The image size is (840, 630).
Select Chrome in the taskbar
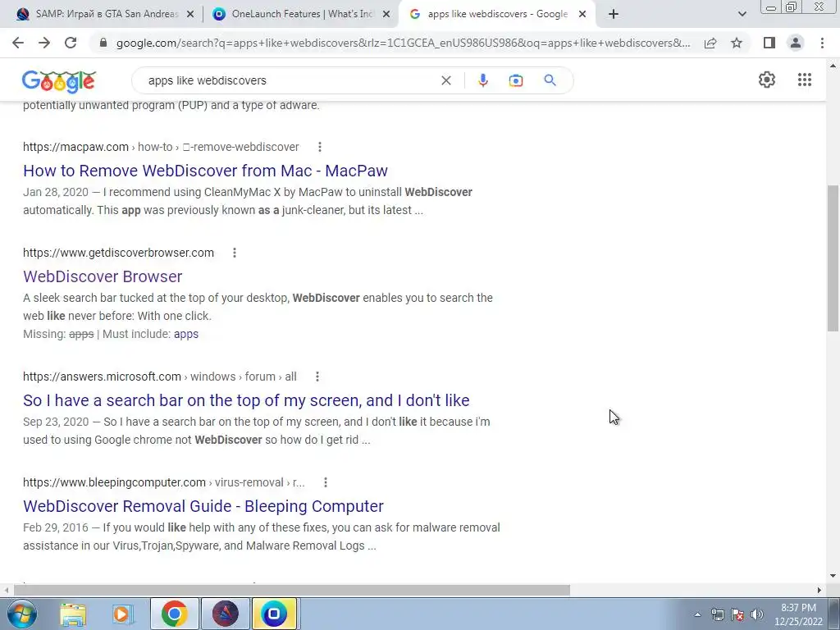click(x=174, y=614)
